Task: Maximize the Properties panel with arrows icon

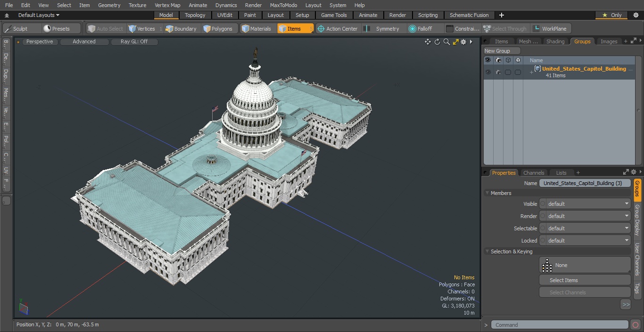Action: point(626,172)
